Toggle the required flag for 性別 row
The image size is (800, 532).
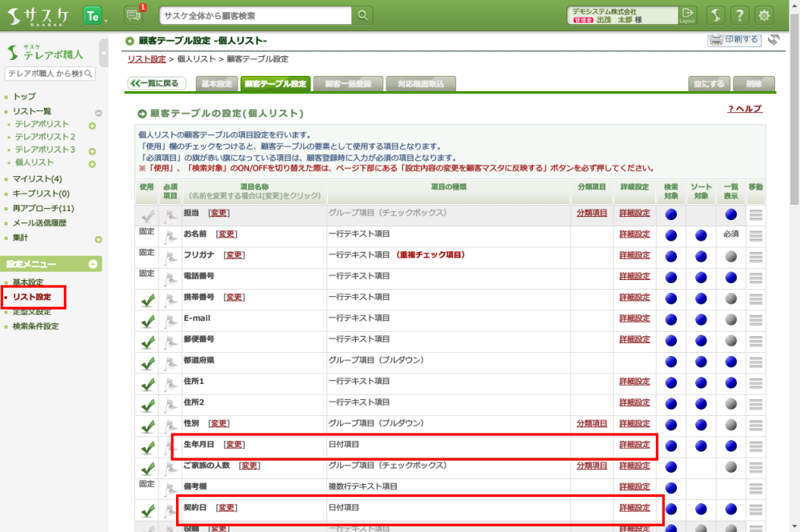[x=170, y=426]
